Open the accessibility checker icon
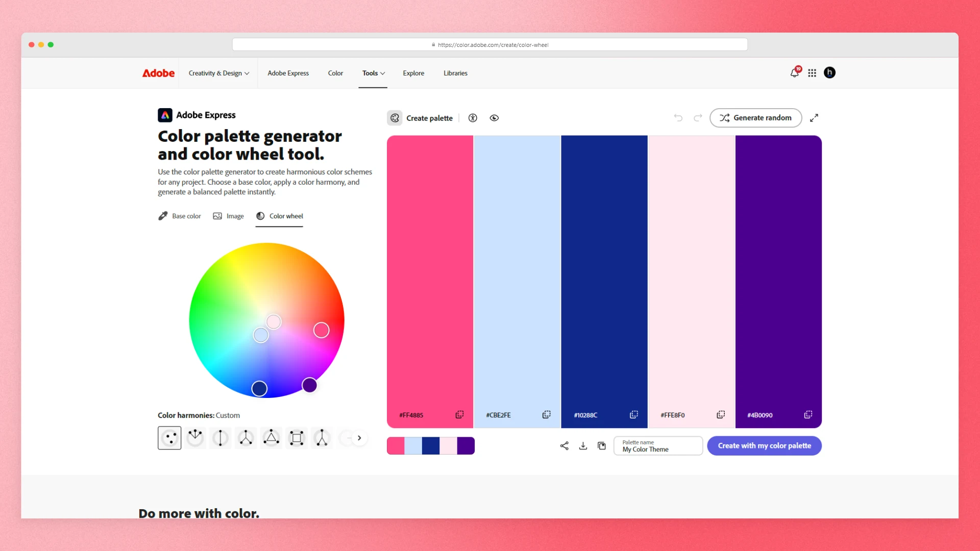The image size is (980, 551). [x=473, y=118]
